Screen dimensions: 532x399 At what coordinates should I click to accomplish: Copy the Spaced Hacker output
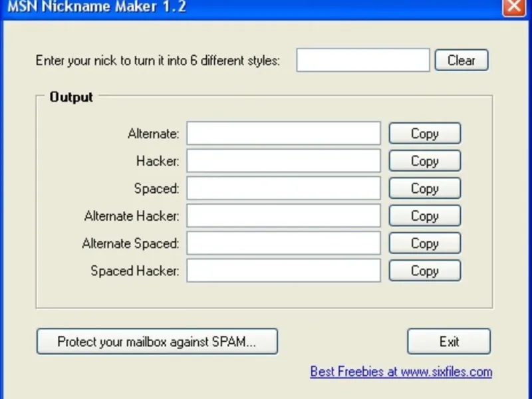(x=425, y=271)
